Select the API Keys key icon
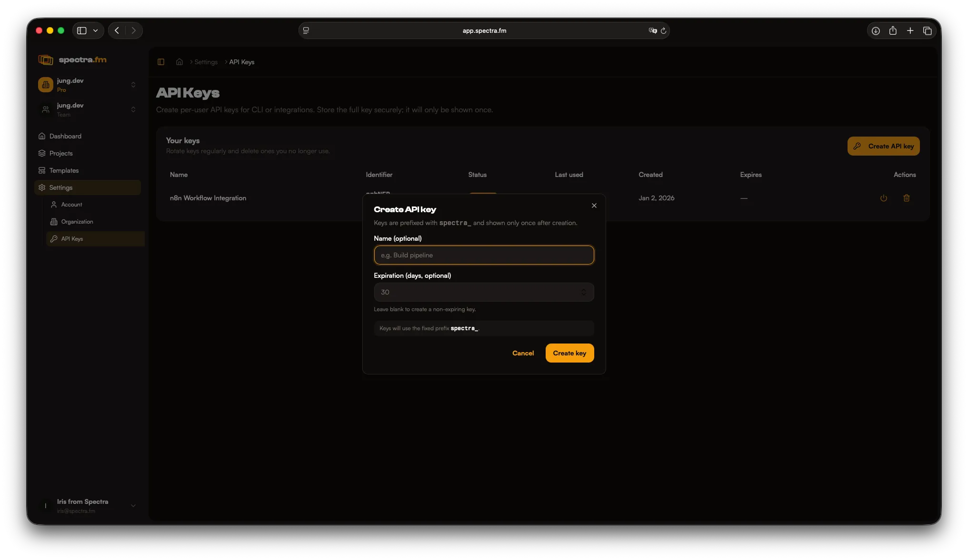 pos(54,239)
